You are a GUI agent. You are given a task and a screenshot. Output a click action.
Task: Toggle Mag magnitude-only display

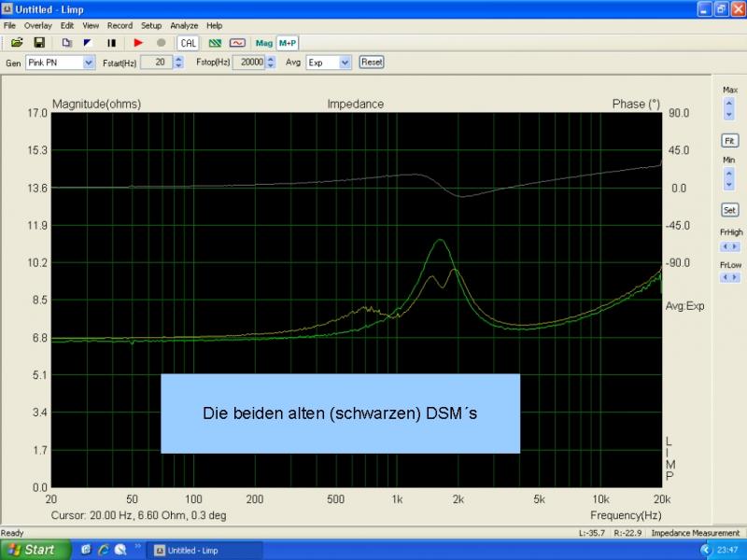pyautogui.click(x=263, y=43)
